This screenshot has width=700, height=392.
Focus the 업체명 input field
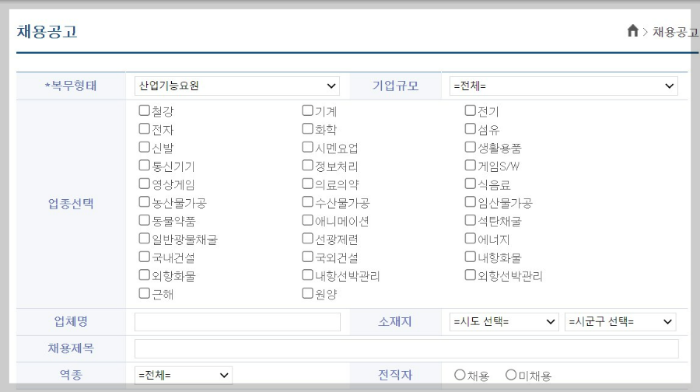[x=238, y=322]
